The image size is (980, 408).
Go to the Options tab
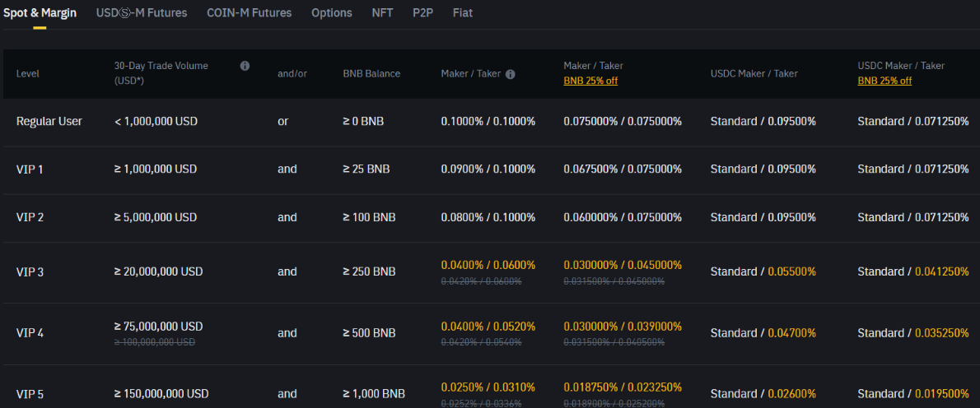tap(332, 13)
